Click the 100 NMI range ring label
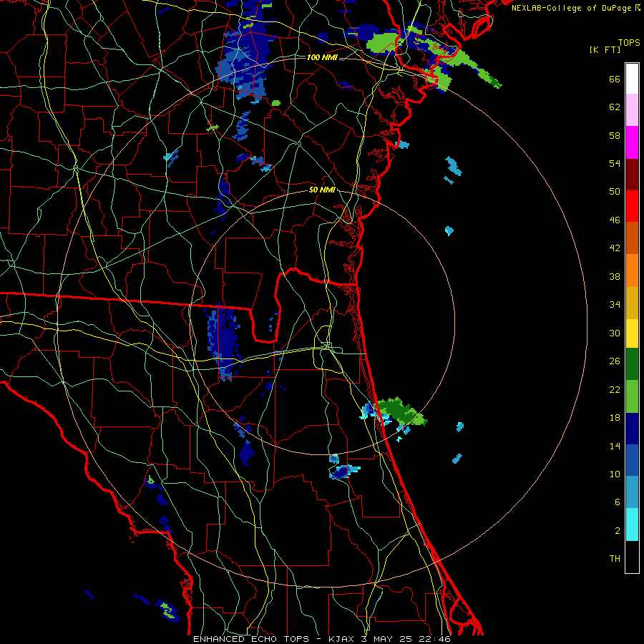This screenshot has height=644, width=644. (322, 57)
